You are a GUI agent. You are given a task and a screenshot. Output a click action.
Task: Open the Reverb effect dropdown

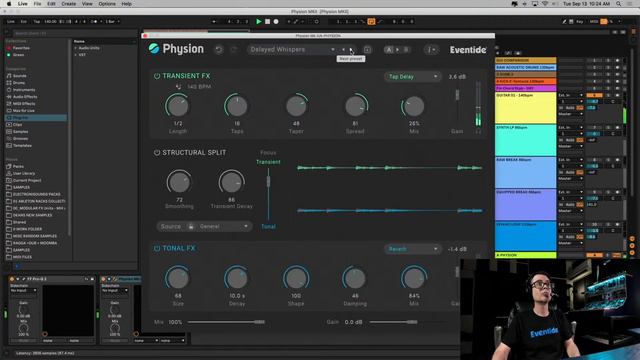point(412,249)
